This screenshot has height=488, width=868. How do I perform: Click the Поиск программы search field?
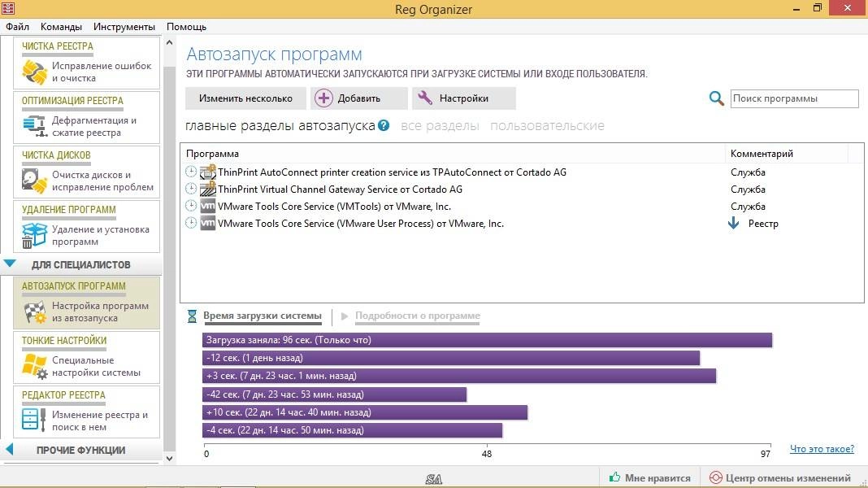click(x=794, y=98)
